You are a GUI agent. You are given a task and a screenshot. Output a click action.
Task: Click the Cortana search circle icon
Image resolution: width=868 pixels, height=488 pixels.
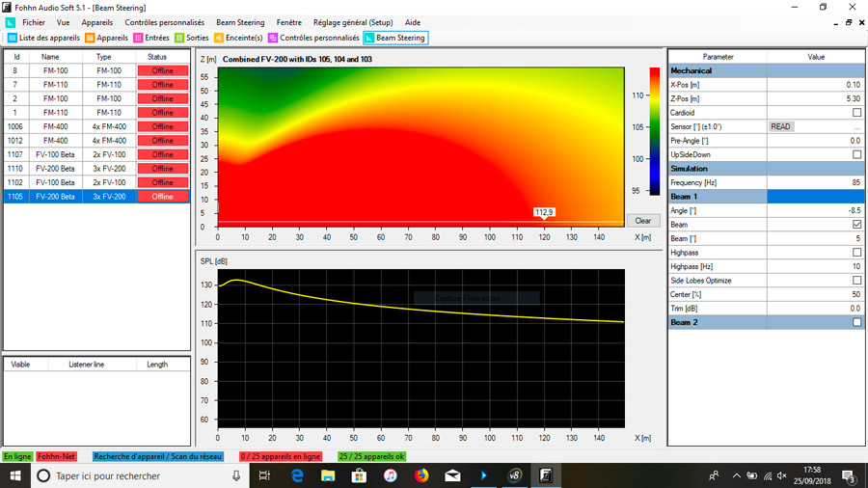[43, 475]
